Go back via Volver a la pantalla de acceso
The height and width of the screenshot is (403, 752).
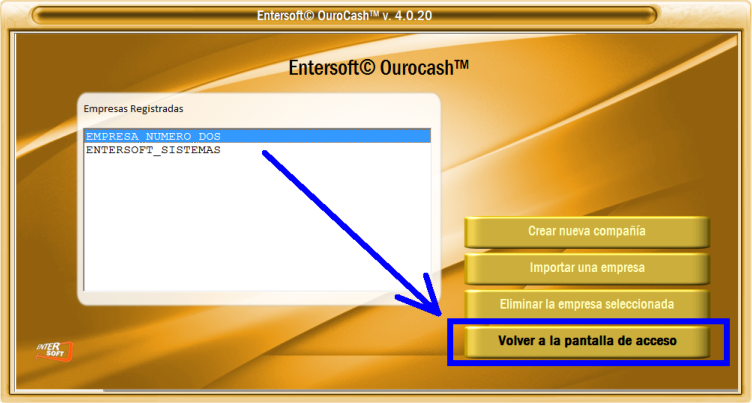coord(587,341)
